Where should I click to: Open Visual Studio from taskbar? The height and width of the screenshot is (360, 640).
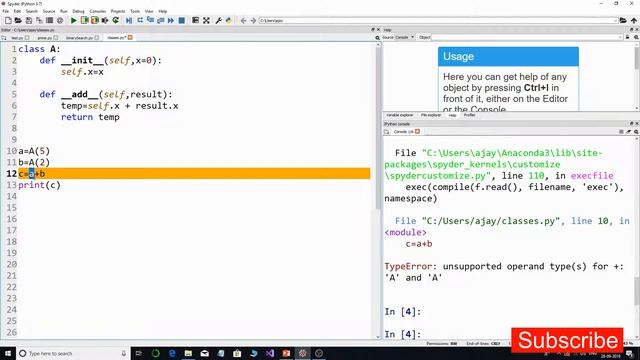pyautogui.click(x=270, y=353)
